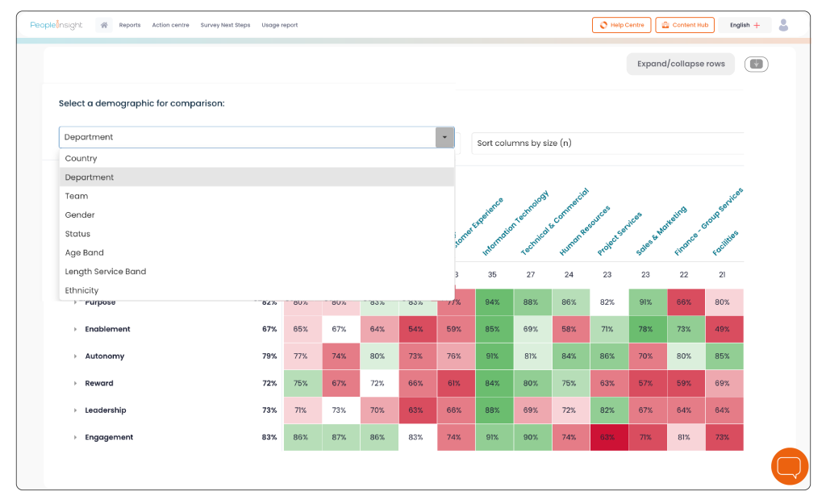
Task: Click the download icon beside Expand/collapse rows
Action: click(x=756, y=64)
